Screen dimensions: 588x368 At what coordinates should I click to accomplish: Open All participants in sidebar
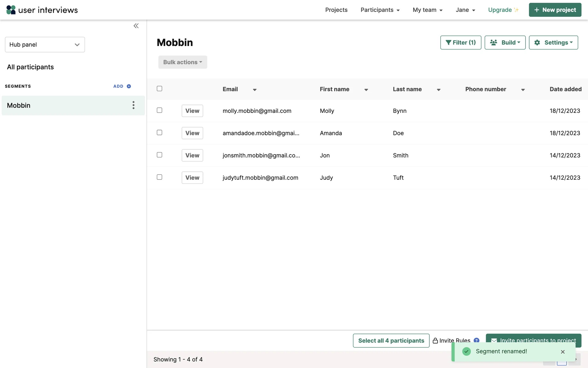click(x=30, y=67)
